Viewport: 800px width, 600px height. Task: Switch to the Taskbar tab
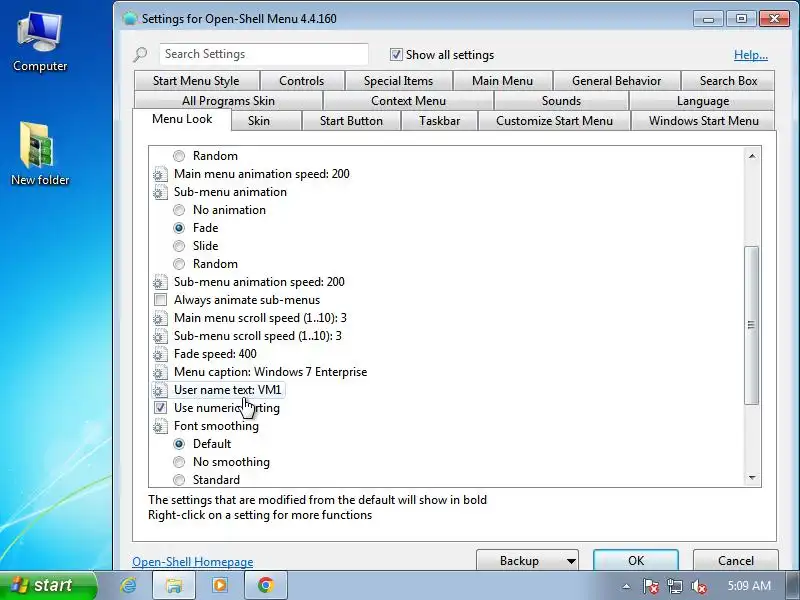tap(439, 121)
